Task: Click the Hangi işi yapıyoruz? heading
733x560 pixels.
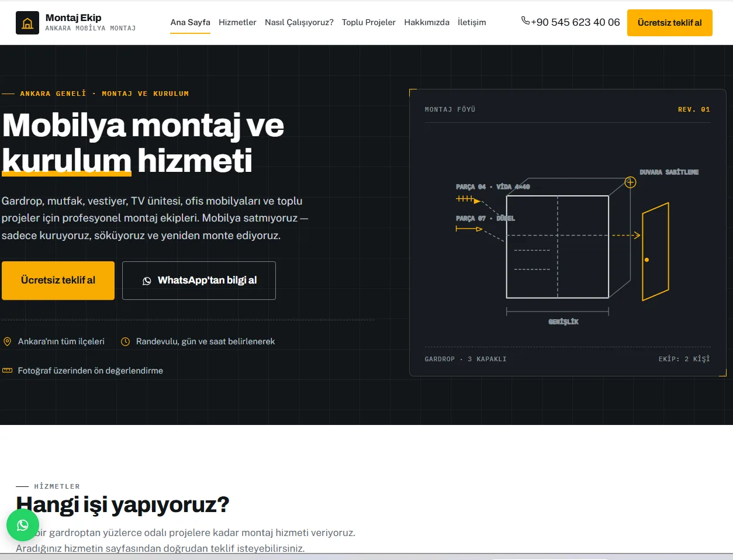Action: (x=123, y=504)
